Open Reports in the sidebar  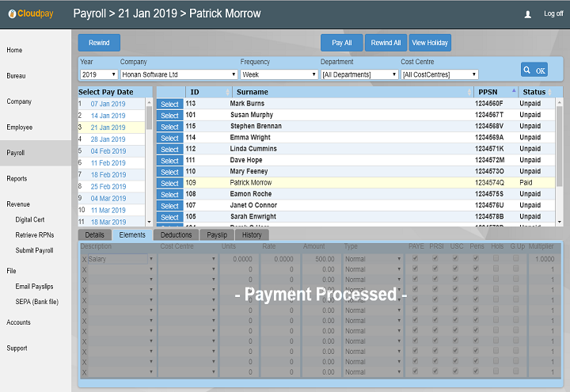point(17,179)
